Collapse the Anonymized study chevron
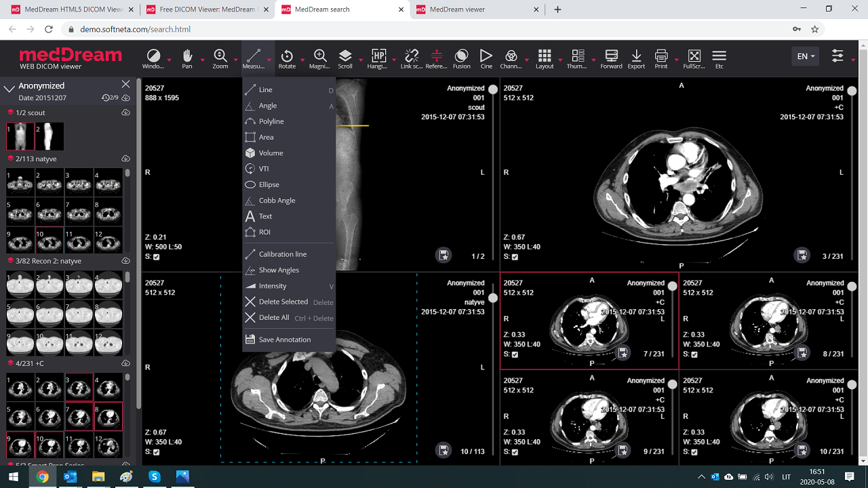The image size is (868, 488). tap(9, 89)
